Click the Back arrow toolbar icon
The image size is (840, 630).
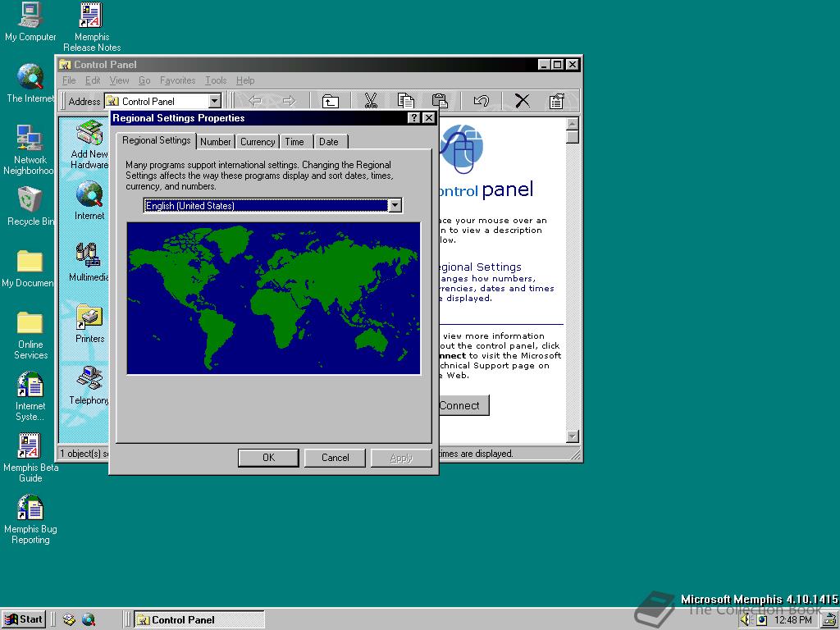click(x=255, y=101)
